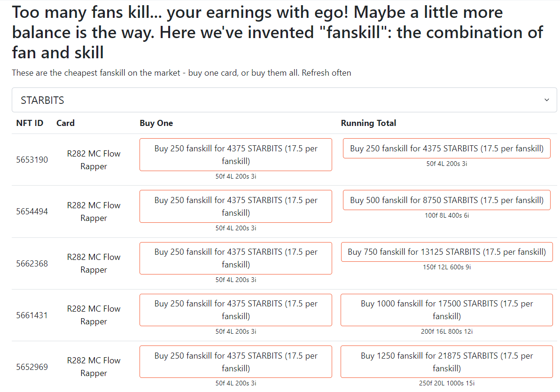560x392 pixels.
Task: Click the Running Total column header
Action: click(x=368, y=123)
